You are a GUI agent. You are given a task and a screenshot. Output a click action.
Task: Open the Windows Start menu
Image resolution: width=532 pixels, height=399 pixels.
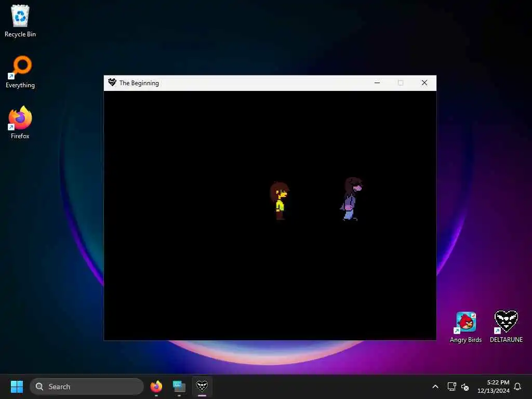coord(17,387)
